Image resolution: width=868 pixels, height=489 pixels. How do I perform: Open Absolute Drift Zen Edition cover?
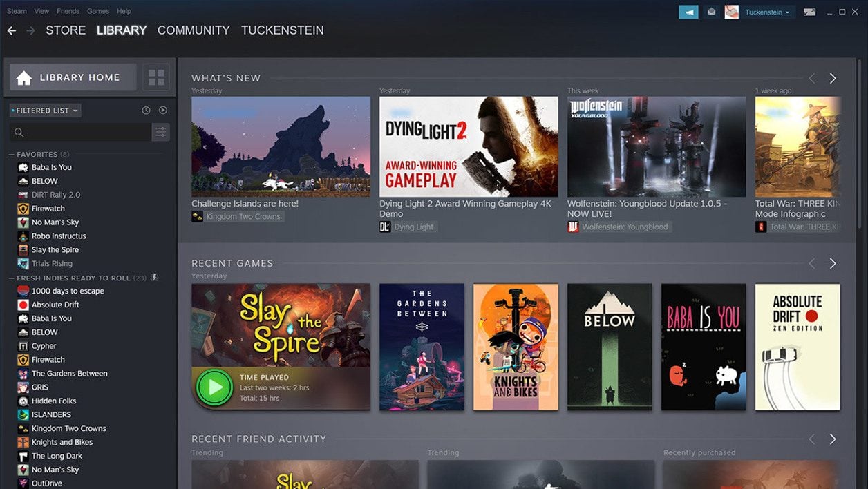(x=798, y=347)
